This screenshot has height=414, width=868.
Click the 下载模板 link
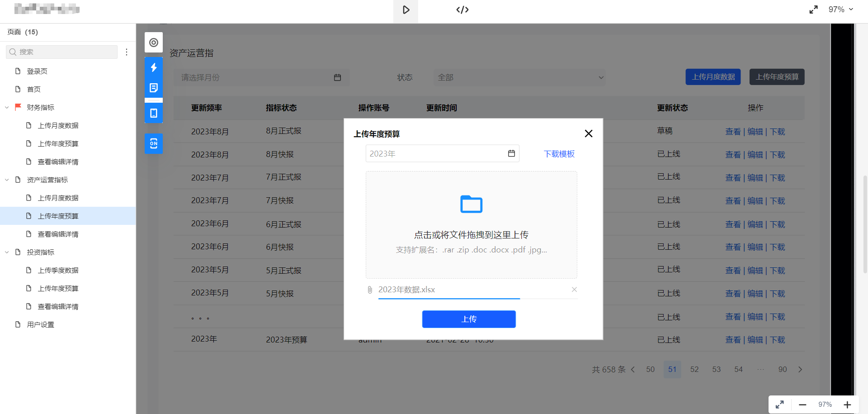tap(559, 154)
